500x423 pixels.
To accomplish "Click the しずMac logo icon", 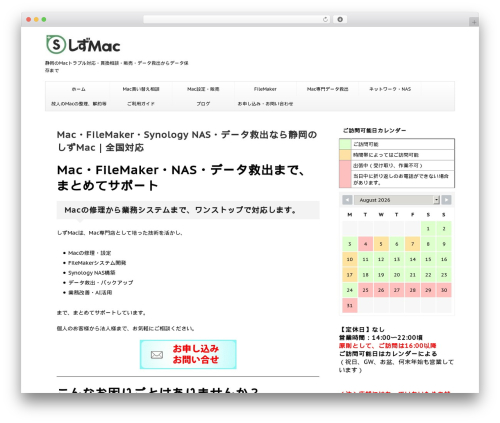I will (55, 45).
